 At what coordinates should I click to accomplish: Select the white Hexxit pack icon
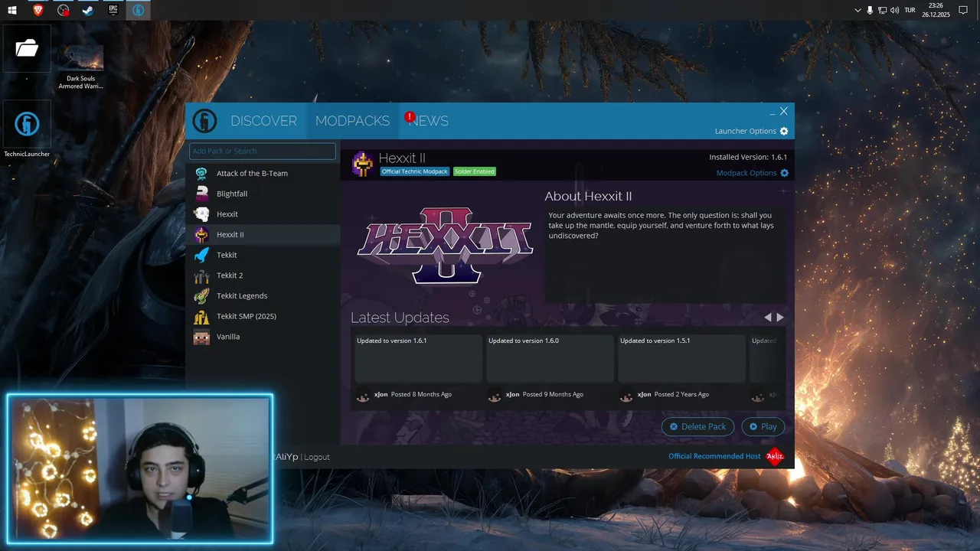201,214
